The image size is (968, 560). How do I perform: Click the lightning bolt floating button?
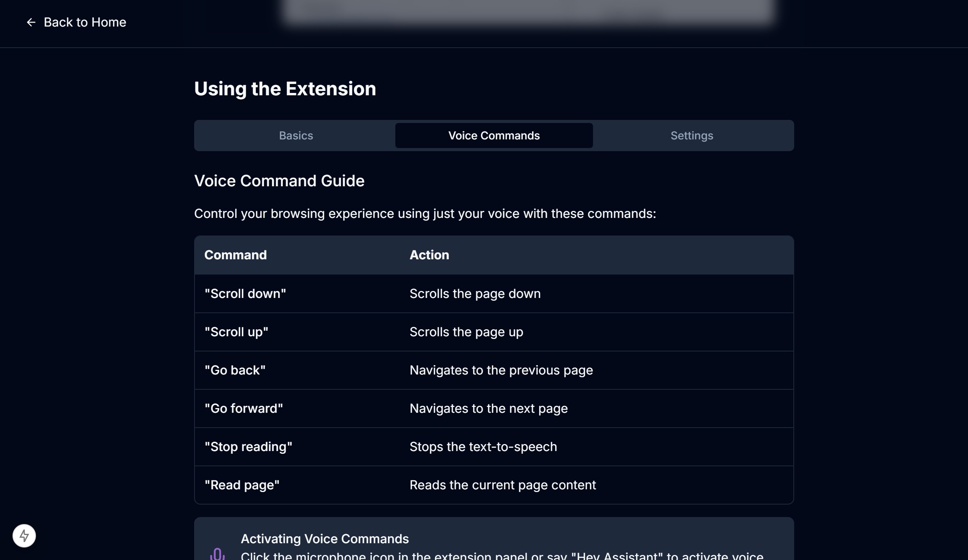click(24, 535)
